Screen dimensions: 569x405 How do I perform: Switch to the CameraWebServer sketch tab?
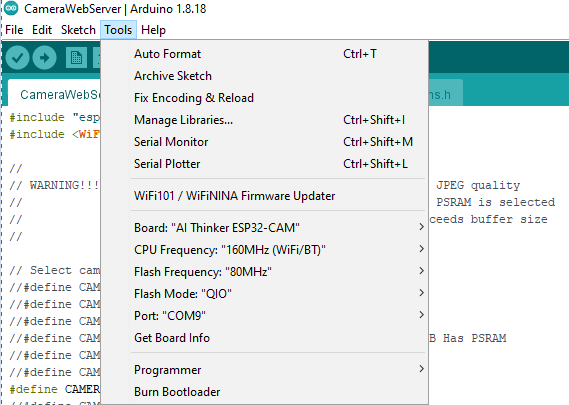(54, 93)
